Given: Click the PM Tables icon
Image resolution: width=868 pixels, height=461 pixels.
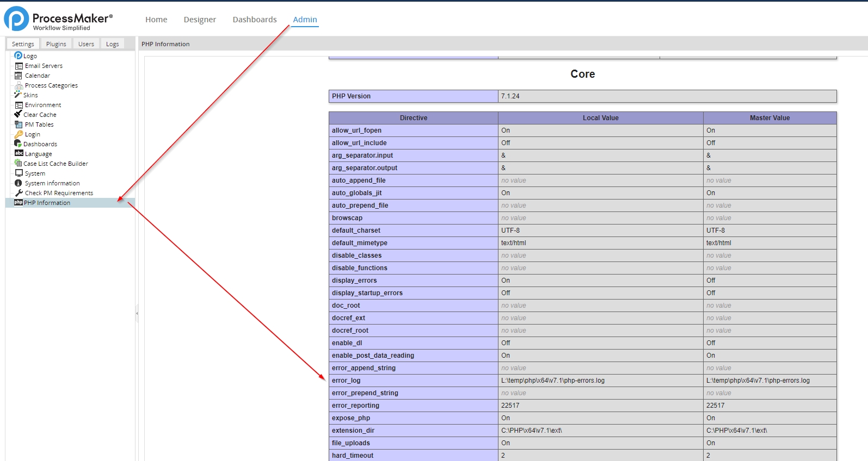Looking at the screenshot, I should [x=19, y=124].
